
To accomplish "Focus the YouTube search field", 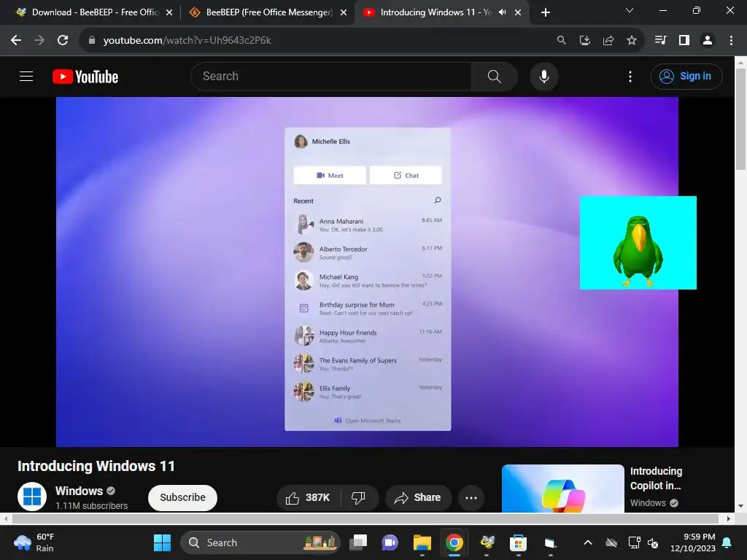I will pos(331,76).
